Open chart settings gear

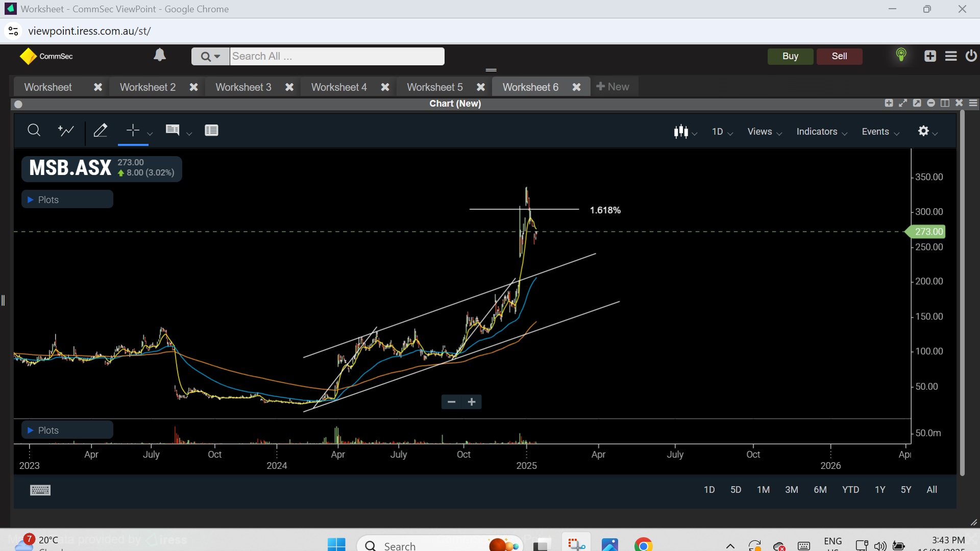click(923, 131)
